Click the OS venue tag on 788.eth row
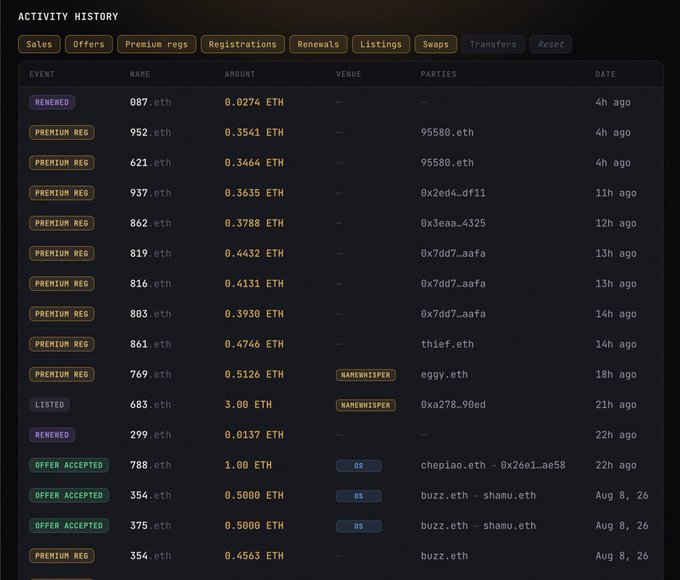 click(x=359, y=465)
